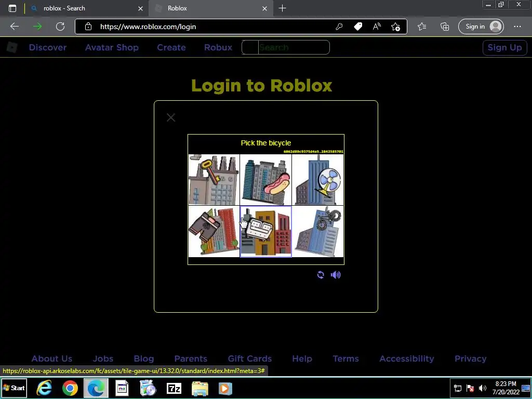Open a new browser tab
This screenshot has width=532, height=399.
pyautogui.click(x=282, y=8)
